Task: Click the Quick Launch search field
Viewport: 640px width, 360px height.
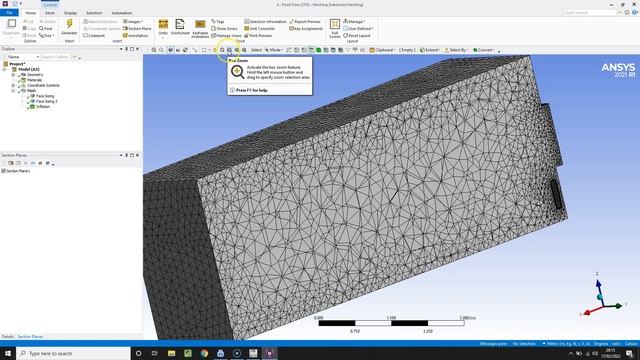Action: (589, 13)
